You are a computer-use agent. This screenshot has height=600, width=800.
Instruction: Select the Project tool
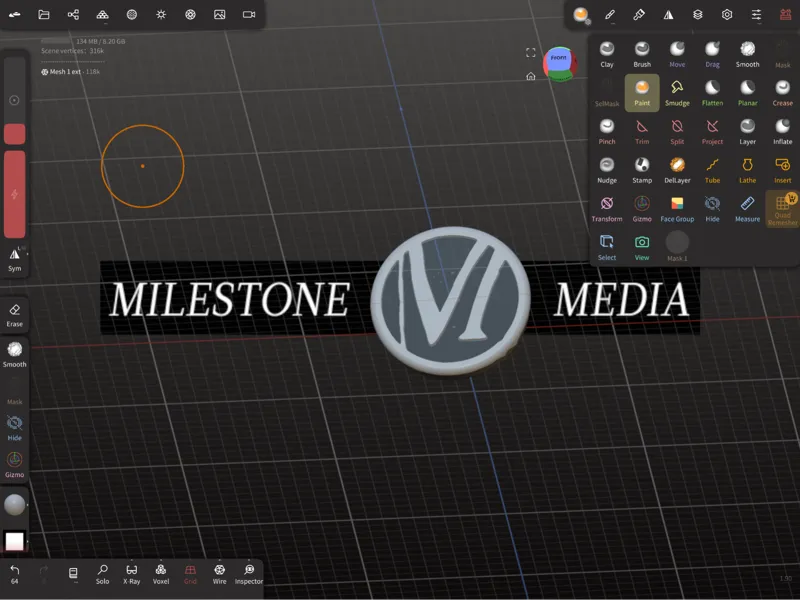(712, 132)
